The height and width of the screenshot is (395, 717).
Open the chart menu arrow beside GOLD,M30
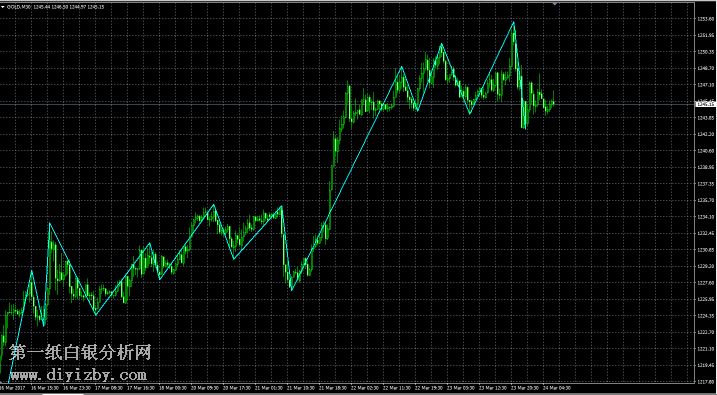(3, 6)
